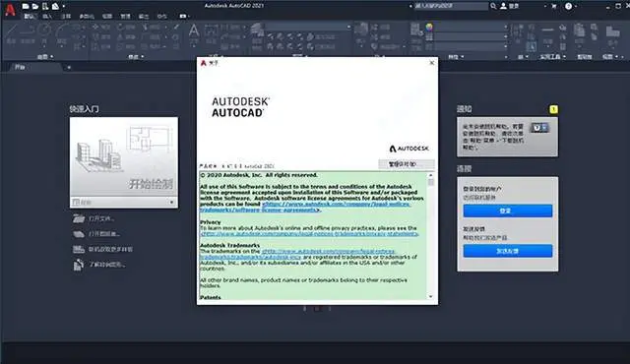Open the lineweight dropdown in Properties panel
Viewport: 630px width, 364px height.
[505, 37]
